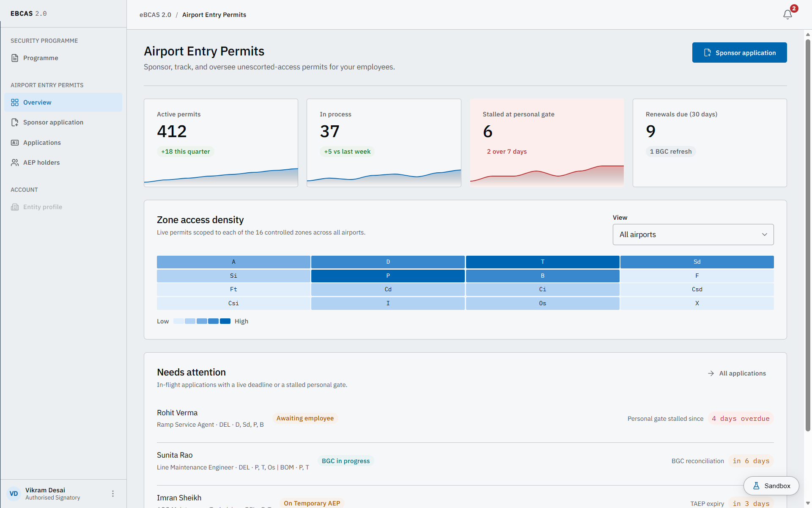The image size is (812, 508).
Task: Open the user menu three-dot icon
Action: pyautogui.click(x=113, y=494)
